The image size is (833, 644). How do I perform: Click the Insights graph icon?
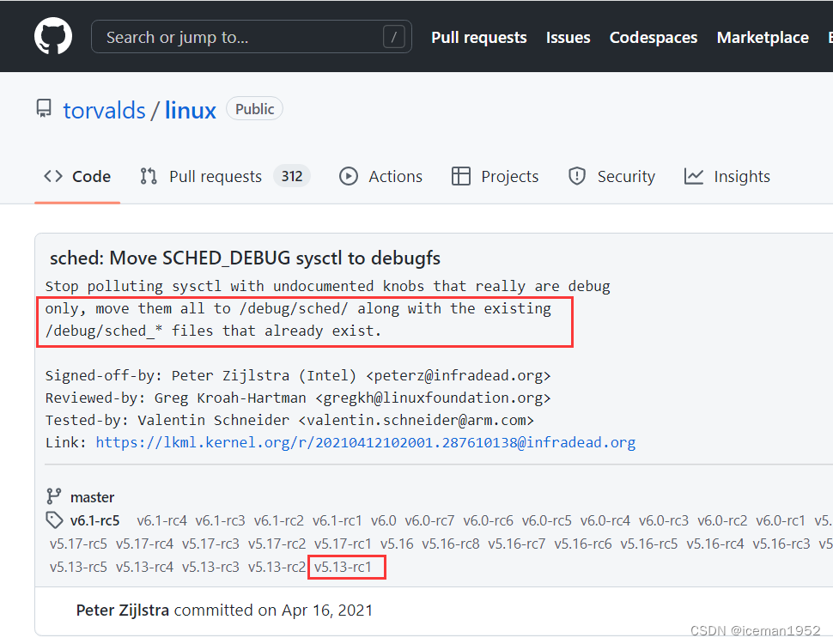tap(694, 176)
